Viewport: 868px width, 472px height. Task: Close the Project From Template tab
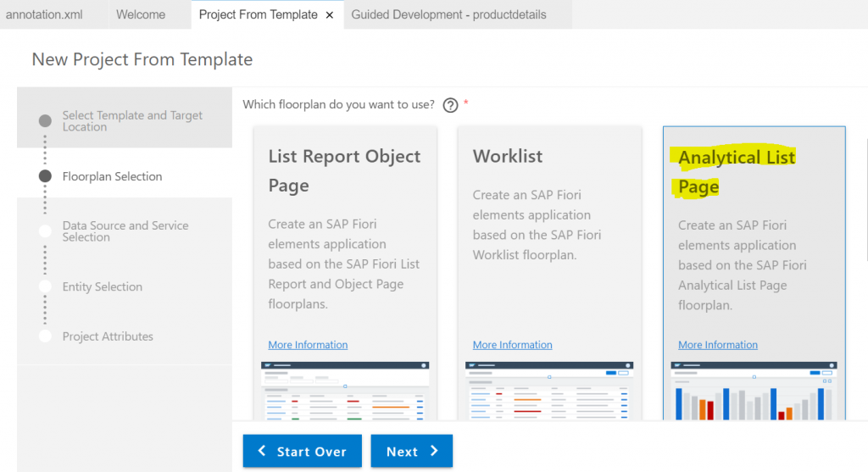pos(330,15)
